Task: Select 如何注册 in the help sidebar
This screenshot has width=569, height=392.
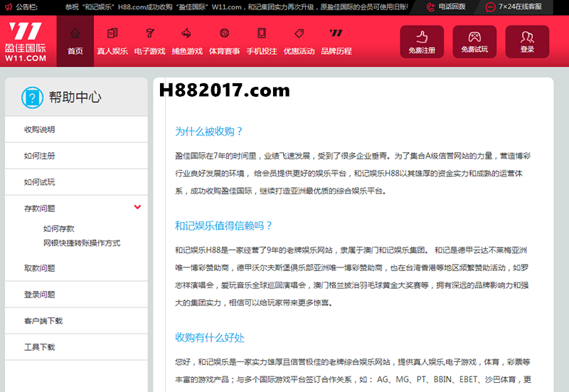Action: [76, 156]
